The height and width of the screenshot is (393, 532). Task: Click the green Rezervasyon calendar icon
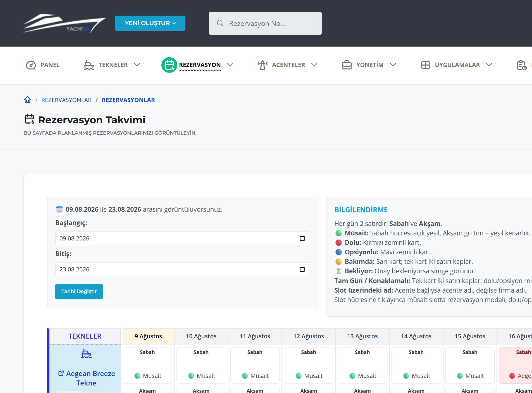click(169, 65)
